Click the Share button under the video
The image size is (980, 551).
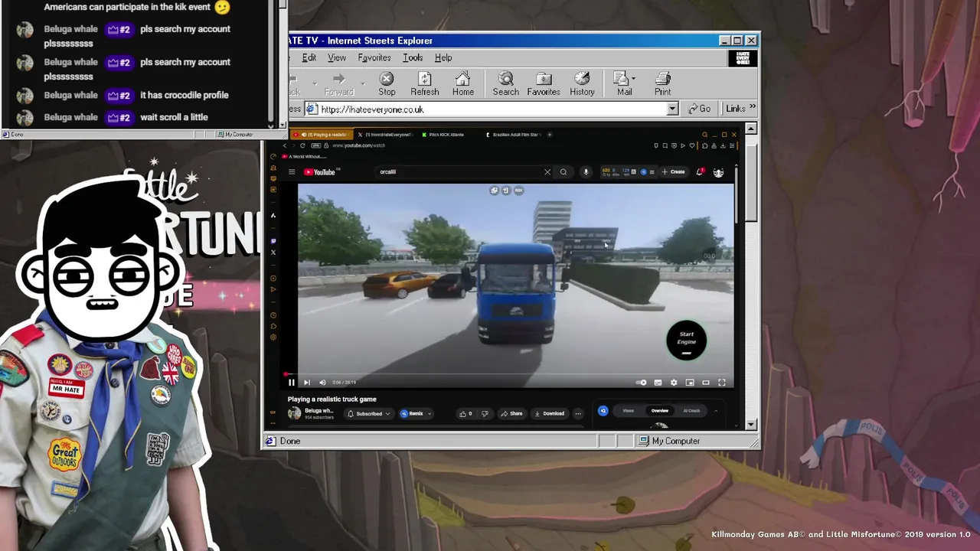pyautogui.click(x=511, y=413)
